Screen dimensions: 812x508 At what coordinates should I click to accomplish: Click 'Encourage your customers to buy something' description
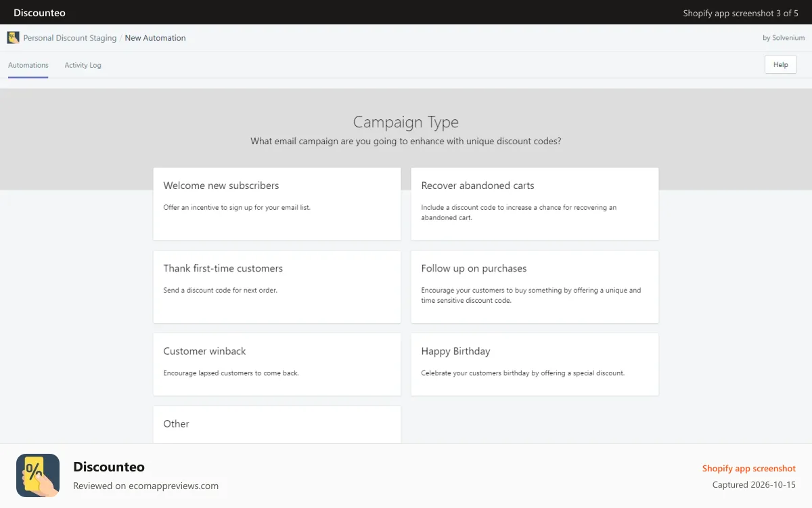click(531, 295)
